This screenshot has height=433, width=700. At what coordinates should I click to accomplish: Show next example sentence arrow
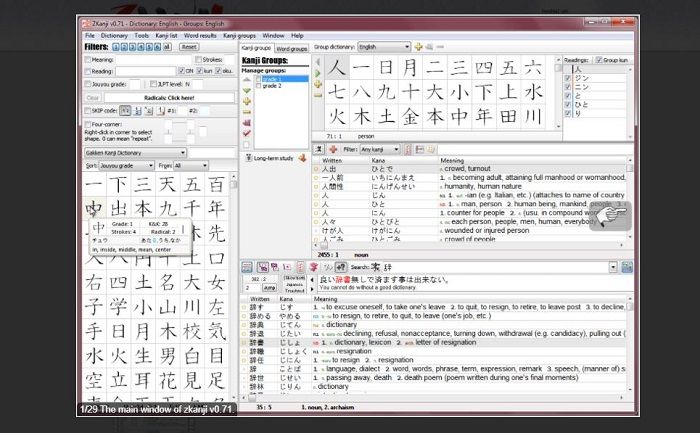click(312, 289)
